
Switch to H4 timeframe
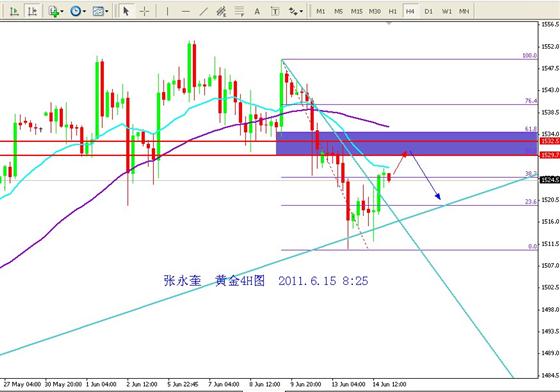(410, 11)
